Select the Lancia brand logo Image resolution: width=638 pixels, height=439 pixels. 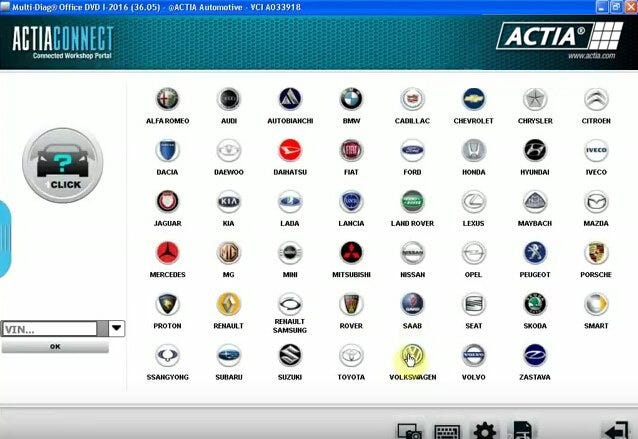351,201
